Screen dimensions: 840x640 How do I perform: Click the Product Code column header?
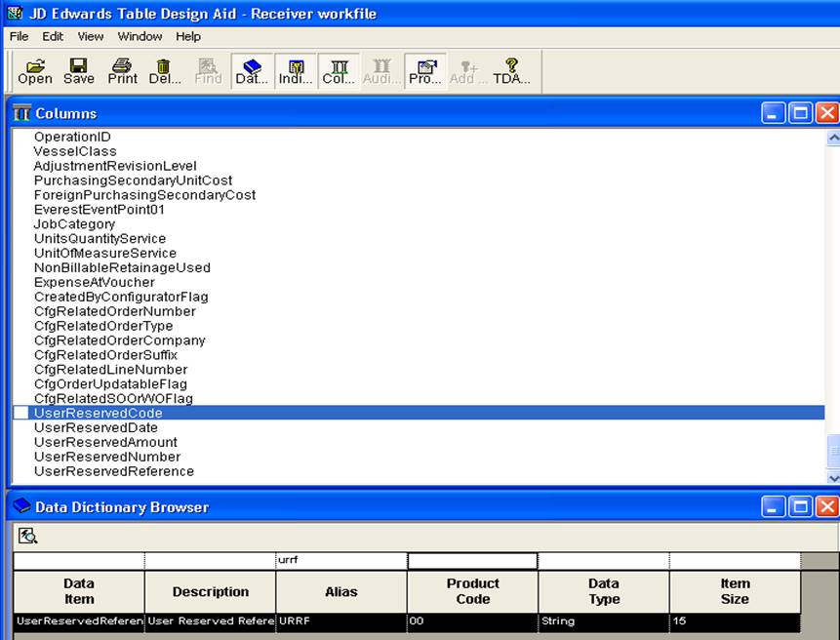coord(472,592)
